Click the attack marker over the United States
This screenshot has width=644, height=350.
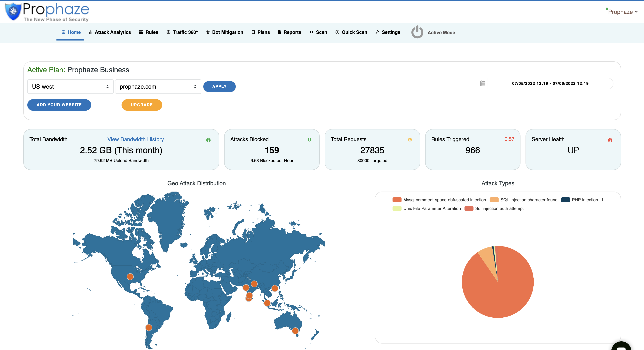(130, 277)
